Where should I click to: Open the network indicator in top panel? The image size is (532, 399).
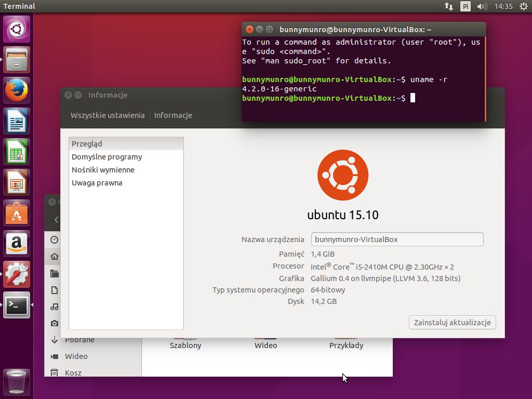[x=449, y=6]
